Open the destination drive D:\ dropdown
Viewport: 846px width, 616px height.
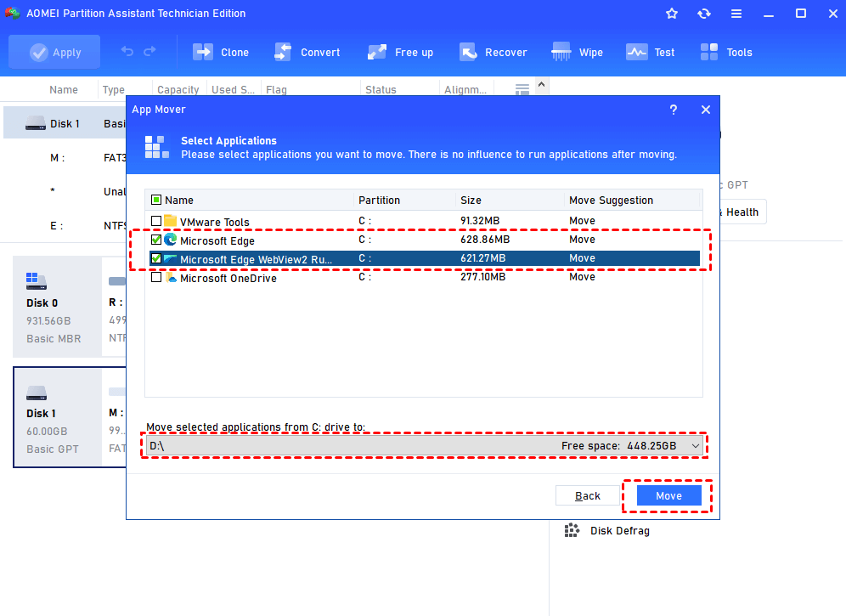426,446
